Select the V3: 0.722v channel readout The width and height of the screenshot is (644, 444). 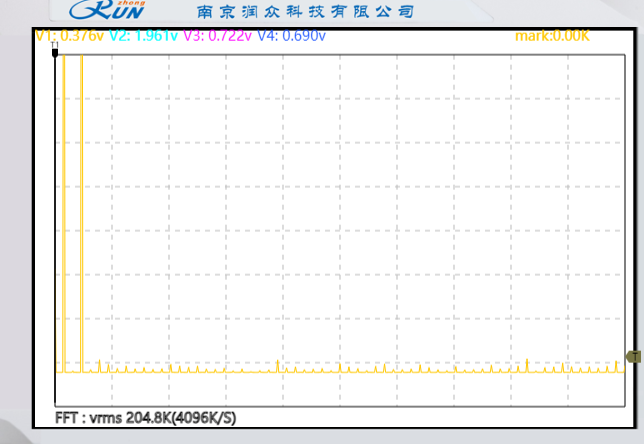(x=218, y=36)
